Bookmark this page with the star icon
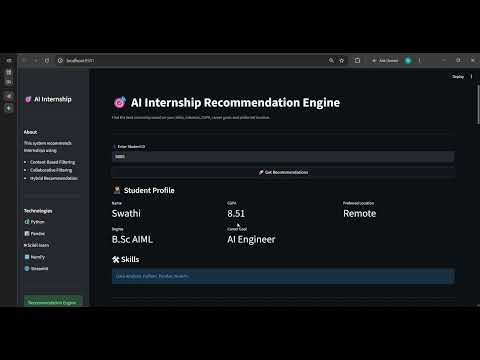This screenshot has height=360, width=480. [341, 60]
